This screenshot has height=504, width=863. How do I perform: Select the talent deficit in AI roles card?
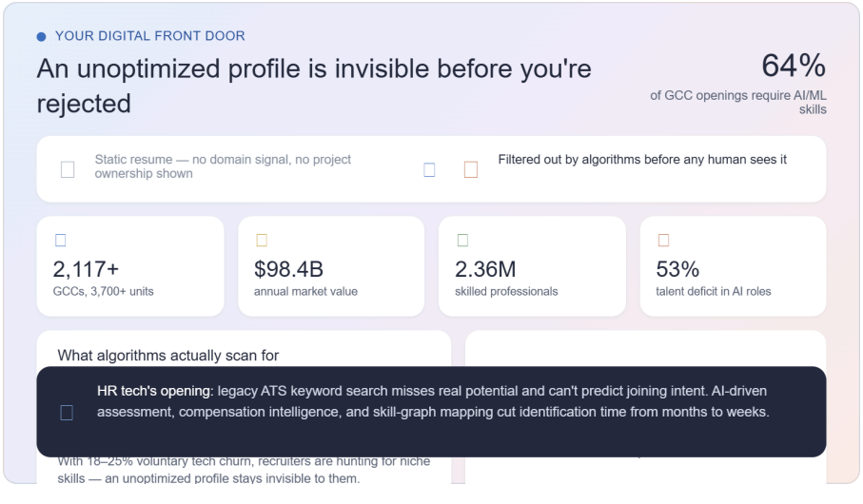(x=733, y=266)
